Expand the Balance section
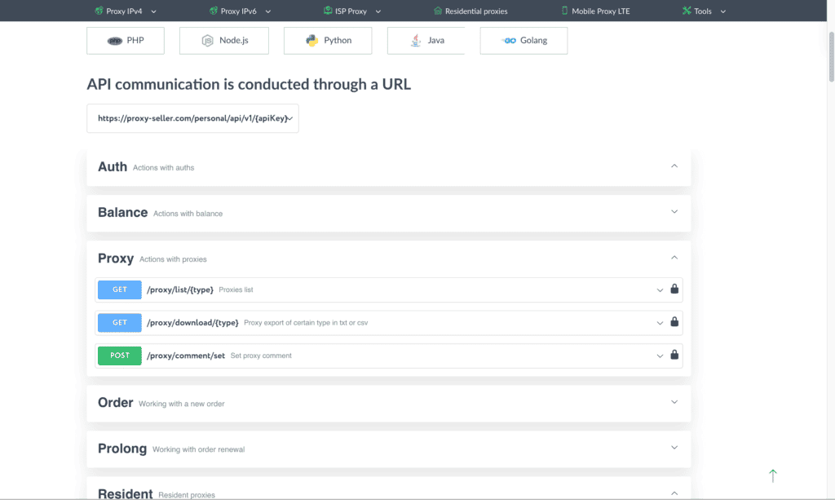Image resolution: width=835 pixels, height=504 pixels. coord(674,212)
